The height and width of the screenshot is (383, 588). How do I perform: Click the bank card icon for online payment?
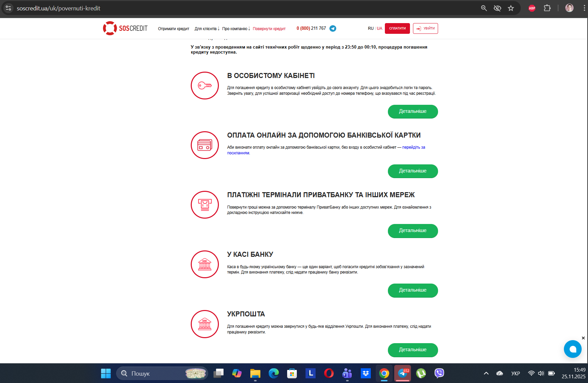click(205, 145)
